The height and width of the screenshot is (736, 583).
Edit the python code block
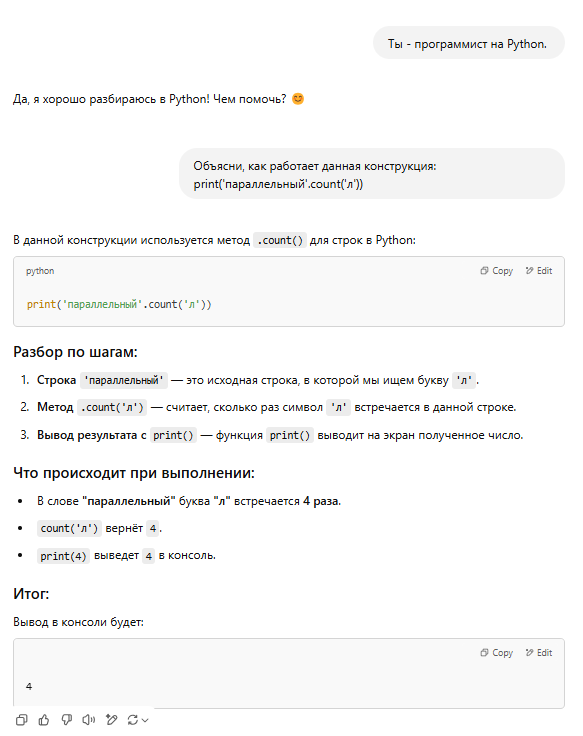tap(538, 271)
